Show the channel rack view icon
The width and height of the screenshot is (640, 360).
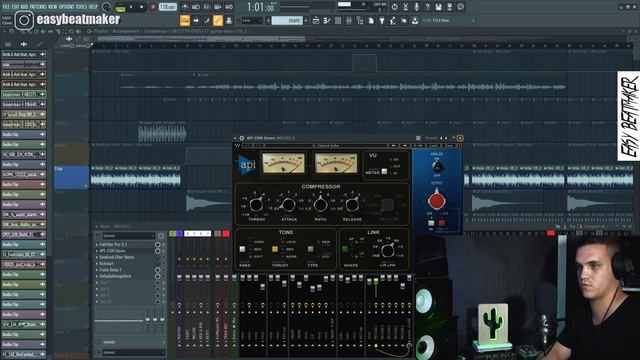[338, 20]
